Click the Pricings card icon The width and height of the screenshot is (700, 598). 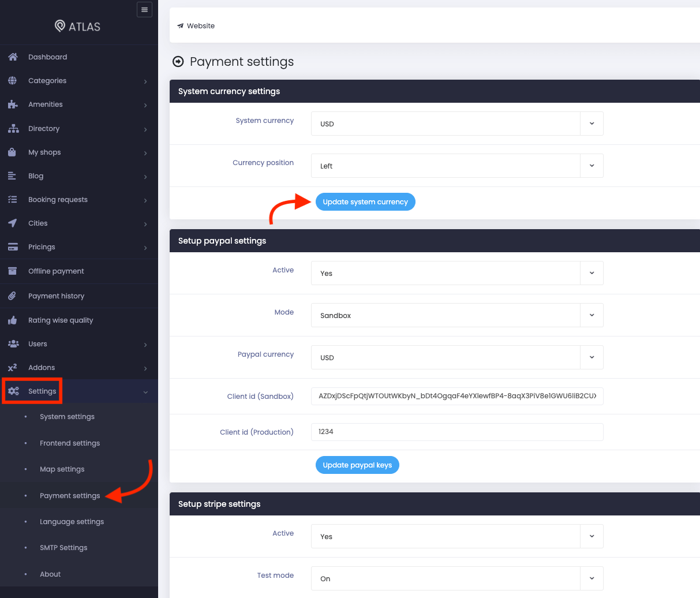(13, 247)
